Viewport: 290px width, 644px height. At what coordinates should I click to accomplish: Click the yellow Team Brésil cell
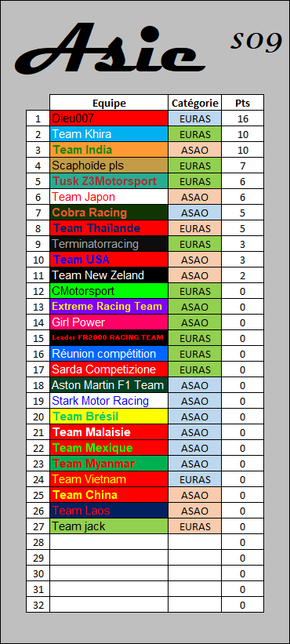coord(109,416)
